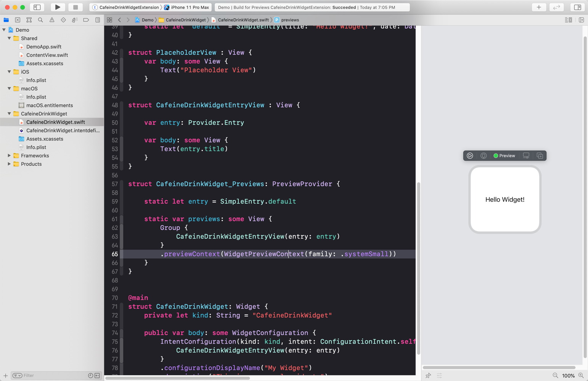Open the CafeineDrinkWidgetExtension scheme selector

tap(126, 7)
